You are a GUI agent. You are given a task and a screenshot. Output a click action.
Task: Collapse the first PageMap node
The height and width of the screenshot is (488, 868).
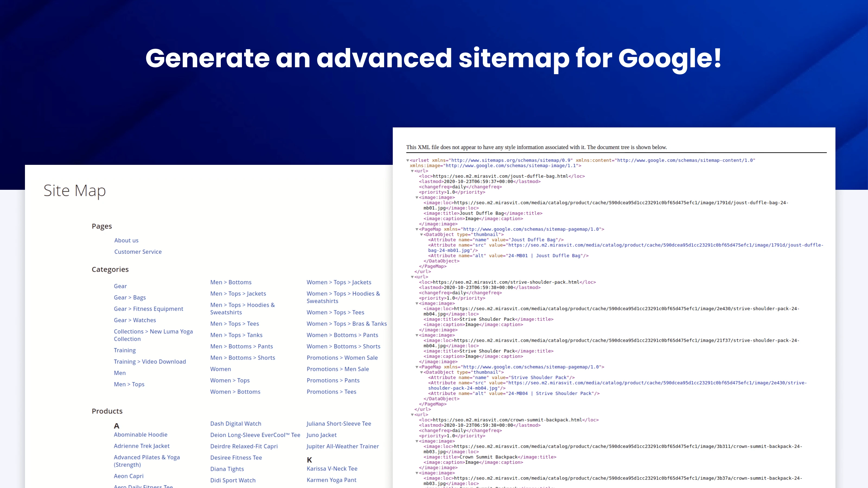pyautogui.click(x=417, y=229)
